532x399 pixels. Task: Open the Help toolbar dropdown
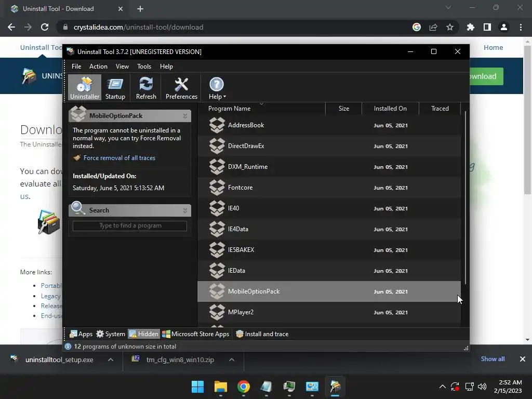(x=217, y=87)
